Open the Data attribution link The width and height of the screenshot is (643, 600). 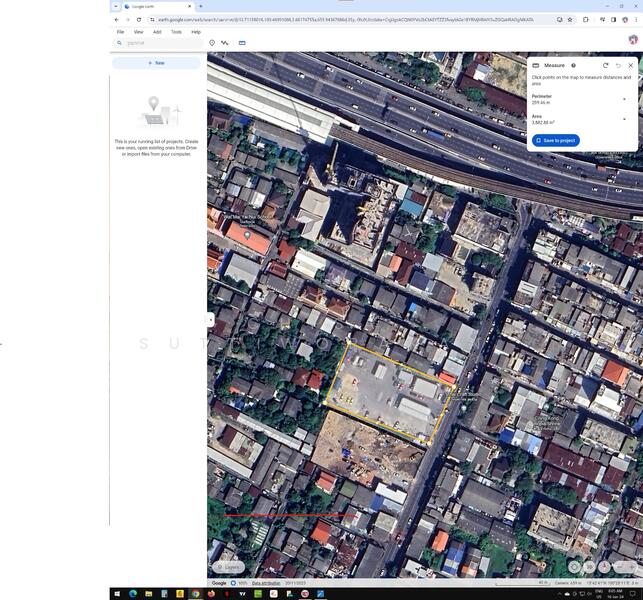pyautogui.click(x=266, y=583)
